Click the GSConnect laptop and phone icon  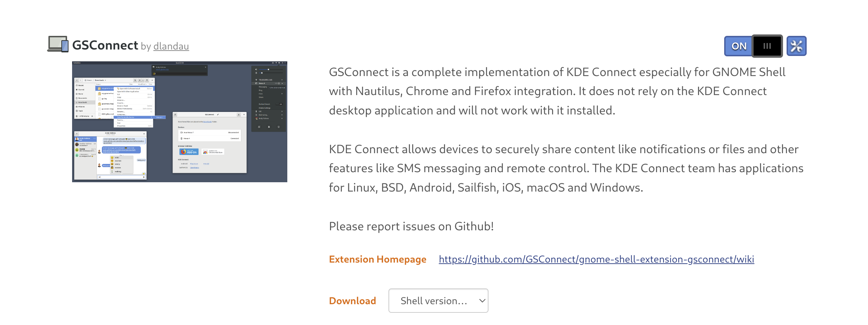tap(58, 44)
